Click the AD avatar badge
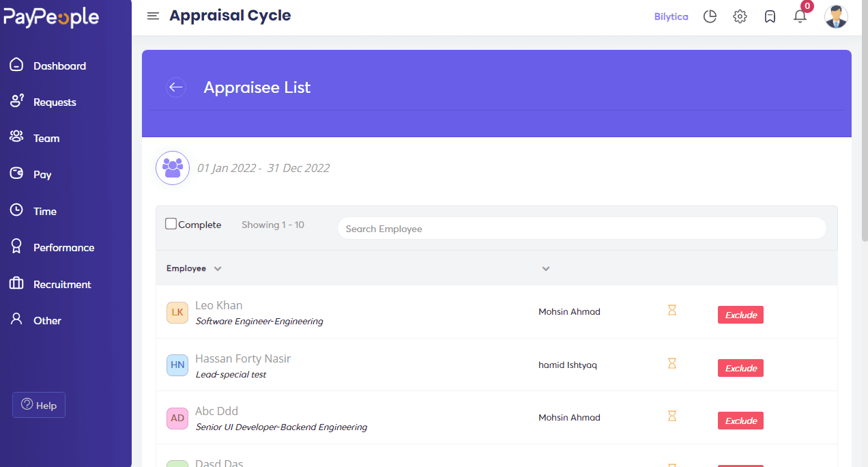 177,418
